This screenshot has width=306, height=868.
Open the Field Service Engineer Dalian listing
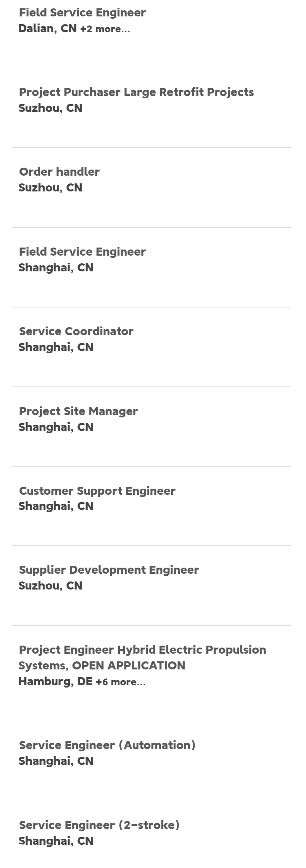[x=82, y=13]
